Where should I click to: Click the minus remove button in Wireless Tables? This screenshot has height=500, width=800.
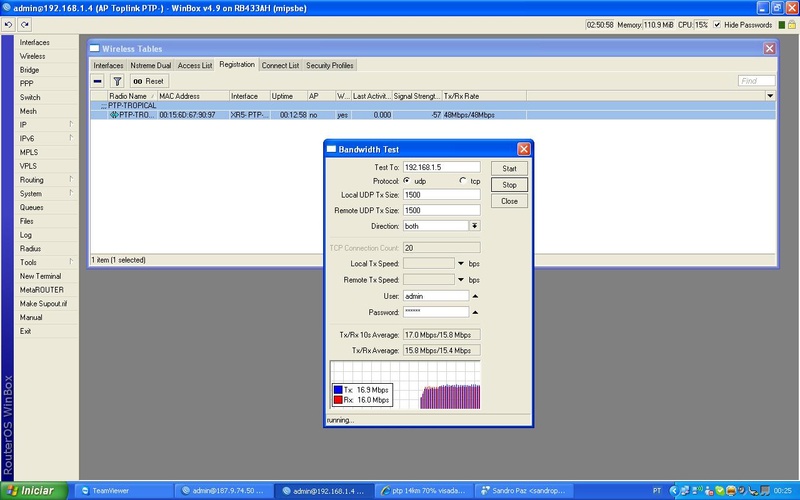97,81
